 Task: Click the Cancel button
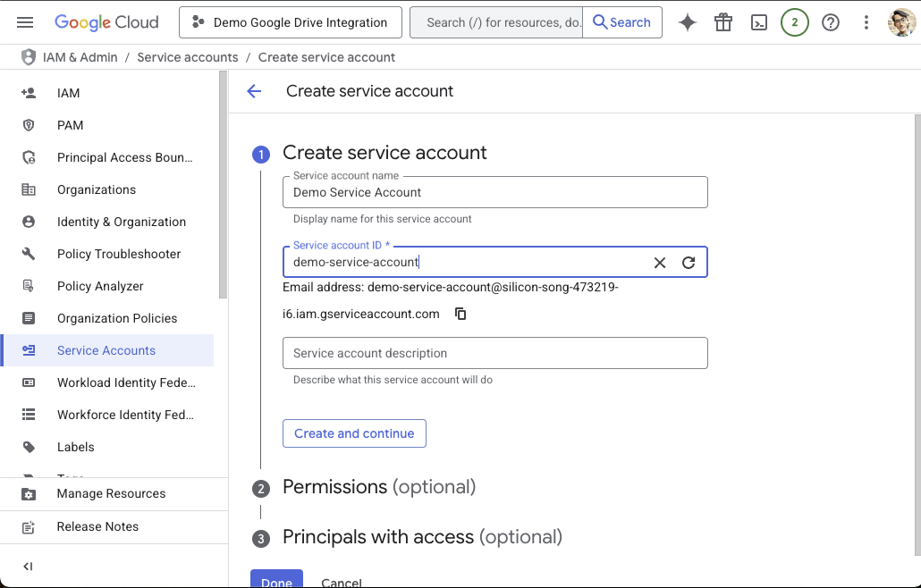click(x=342, y=582)
